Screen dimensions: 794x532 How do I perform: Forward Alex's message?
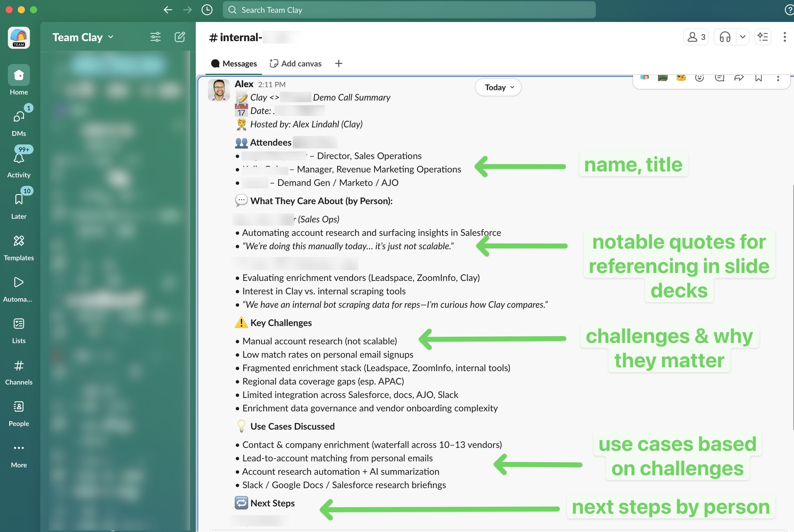click(739, 78)
